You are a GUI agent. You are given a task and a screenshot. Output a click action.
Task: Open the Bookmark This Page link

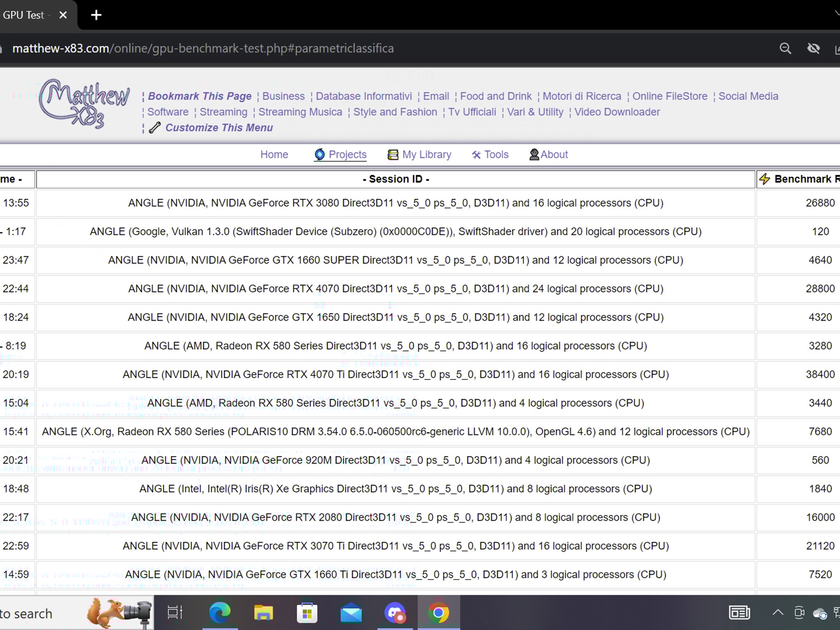pyautogui.click(x=200, y=96)
